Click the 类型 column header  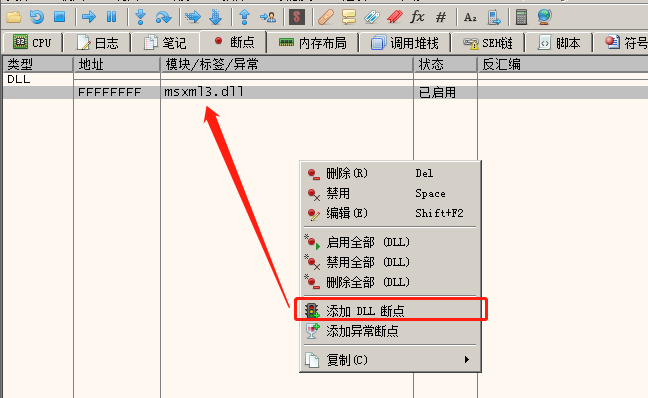[x=38, y=64]
